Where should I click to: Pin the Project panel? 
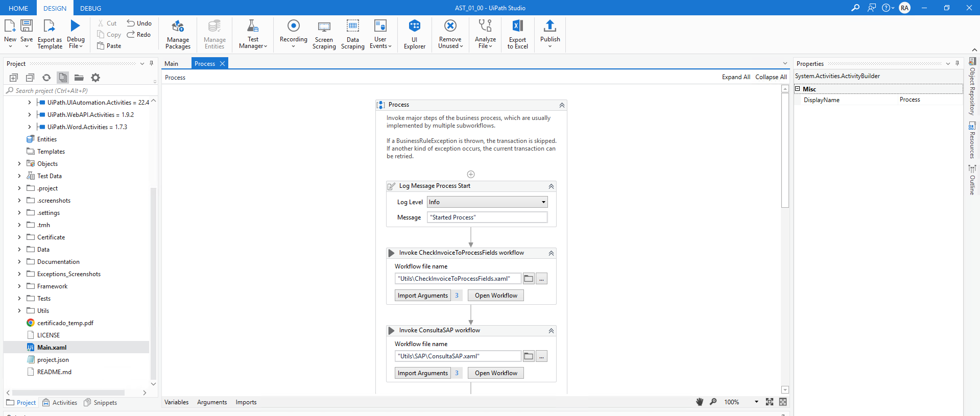(x=151, y=63)
